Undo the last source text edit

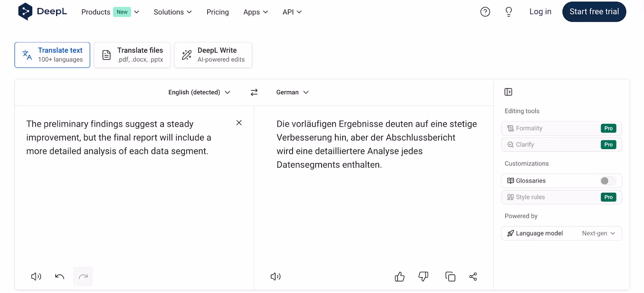60,276
